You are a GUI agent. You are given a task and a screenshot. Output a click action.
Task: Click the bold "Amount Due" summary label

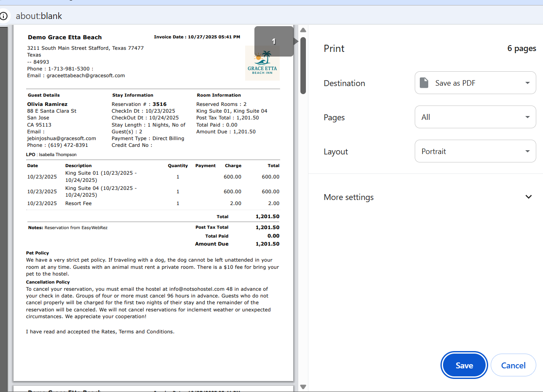pyautogui.click(x=212, y=244)
